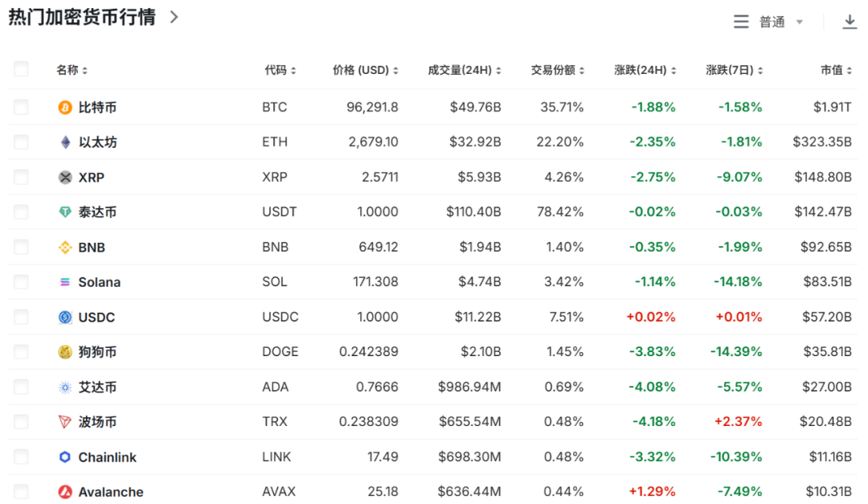This screenshot has width=868, height=504.
Task: Download the crypto table data
Action: click(x=850, y=22)
